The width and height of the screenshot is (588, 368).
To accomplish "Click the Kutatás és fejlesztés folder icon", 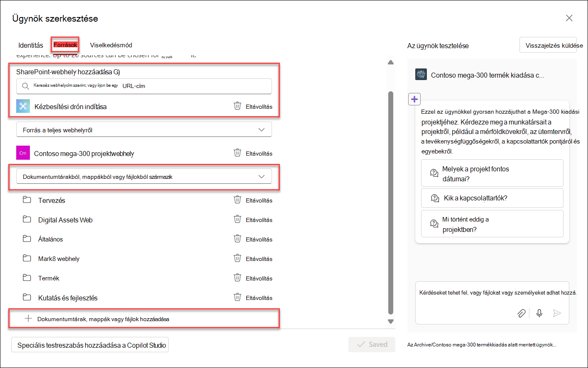I will (27, 297).
